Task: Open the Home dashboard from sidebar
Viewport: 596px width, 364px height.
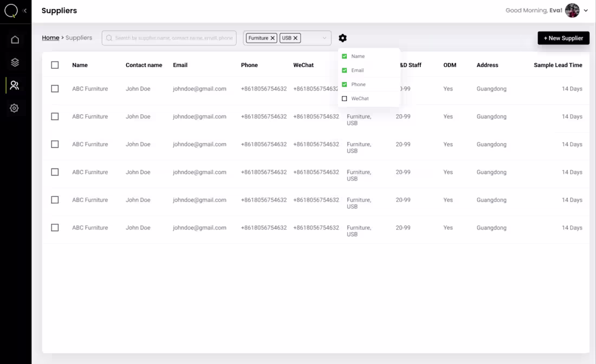Action: click(15, 39)
